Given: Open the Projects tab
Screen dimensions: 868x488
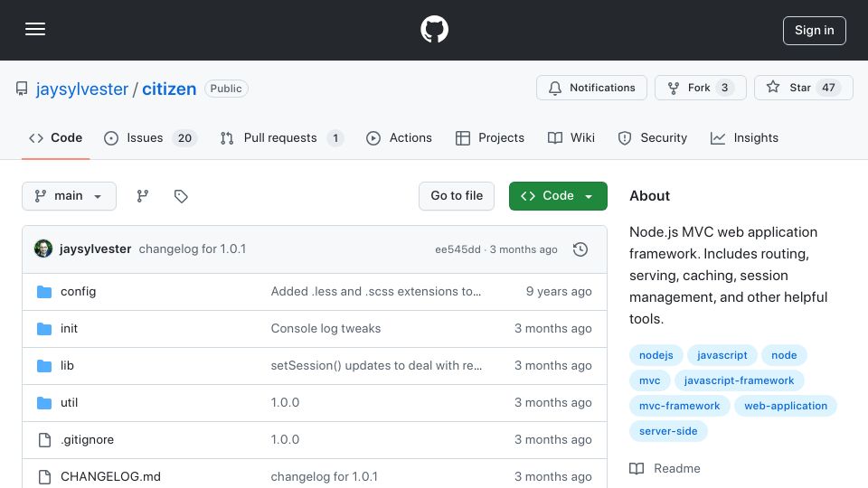Looking at the screenshot, I should tap(490, 137).
